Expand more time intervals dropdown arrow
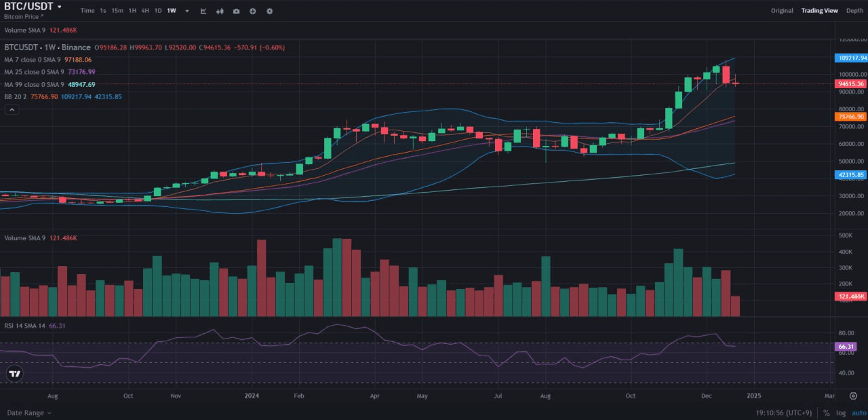This screenshot has width=868, height=420. tap(186, 11)
